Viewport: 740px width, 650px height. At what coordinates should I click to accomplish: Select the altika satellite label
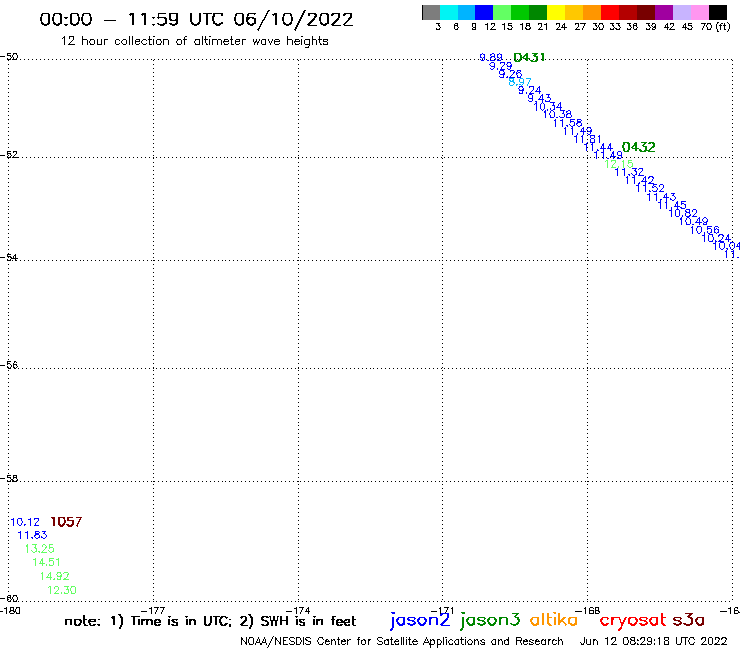(554, 620)
